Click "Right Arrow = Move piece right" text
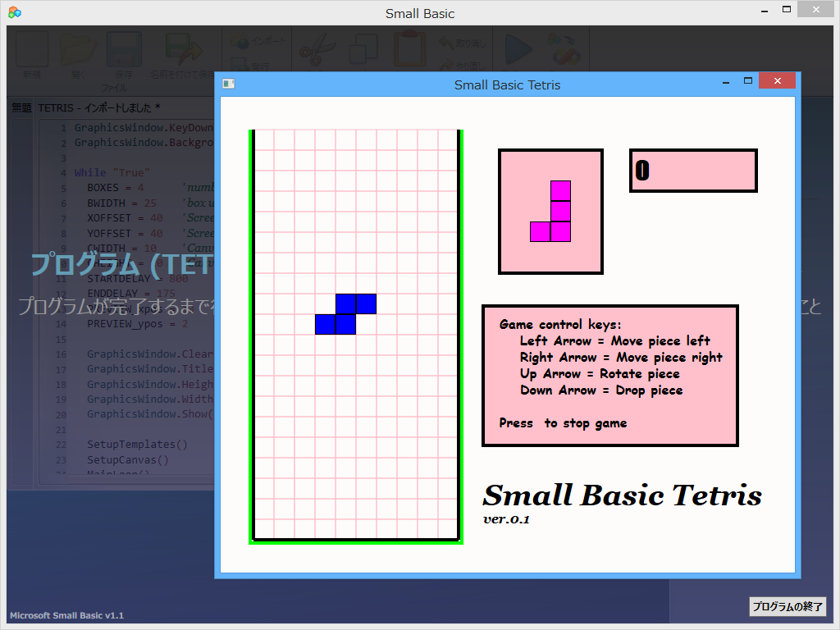This screenshot has height=630, width=840. pyautogui.click(x=622, y=358)
